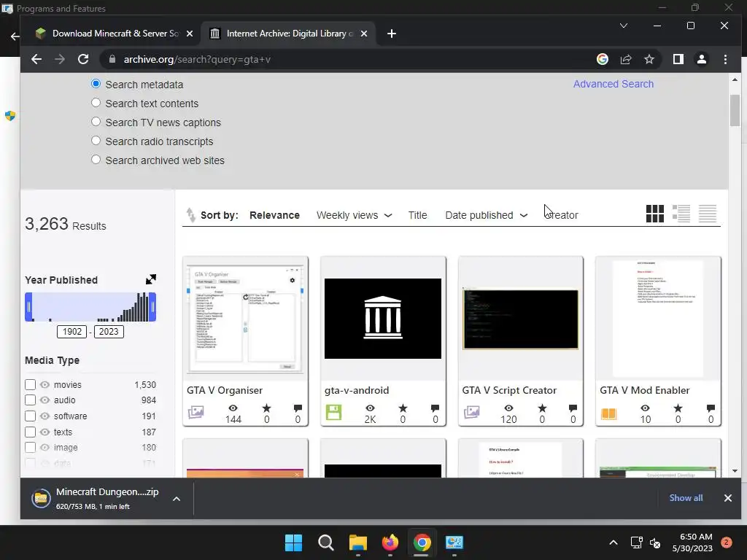
Task: Click left handle of year range slider
Action: (x=28, y=307)
